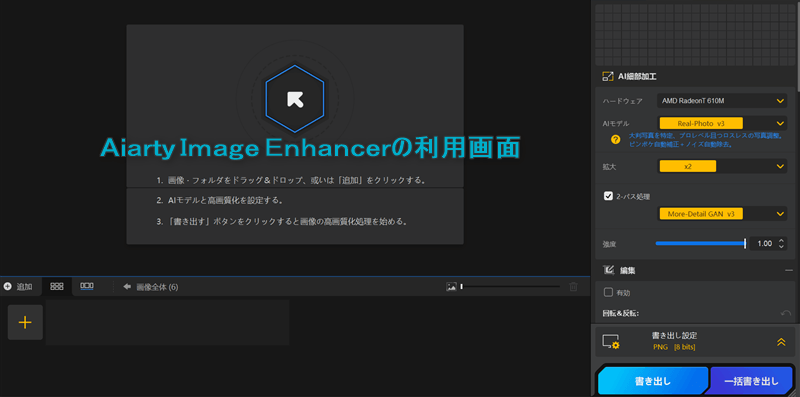Click the yellow question mark help icon
This screenshot has width=800, height=397.
point(616,140)
